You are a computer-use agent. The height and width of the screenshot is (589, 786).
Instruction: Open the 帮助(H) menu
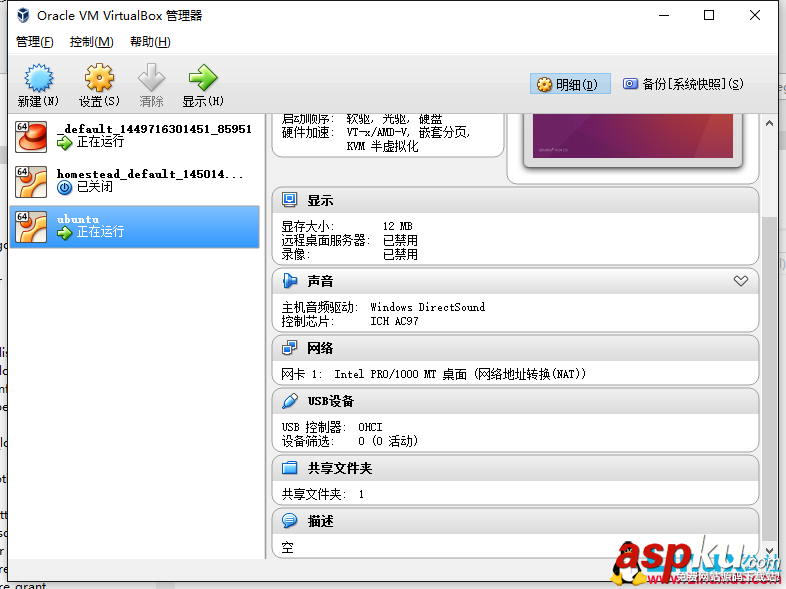click(x=150, y=42)
